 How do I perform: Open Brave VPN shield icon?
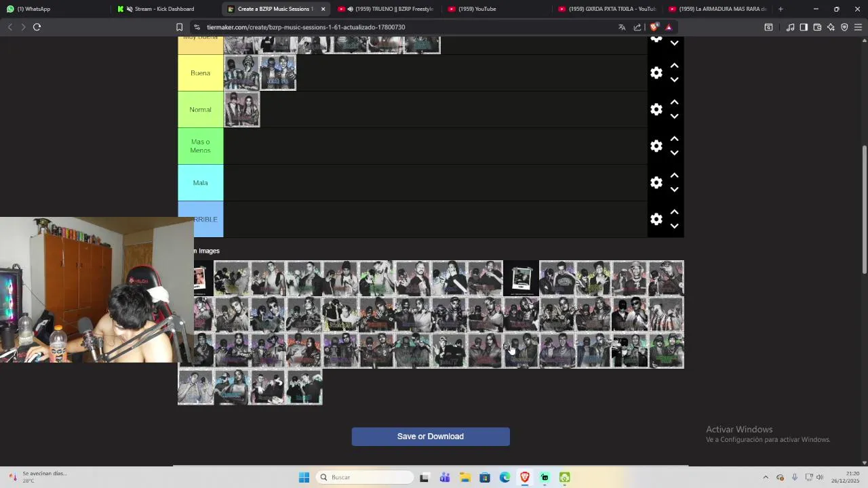click(844, 27)
